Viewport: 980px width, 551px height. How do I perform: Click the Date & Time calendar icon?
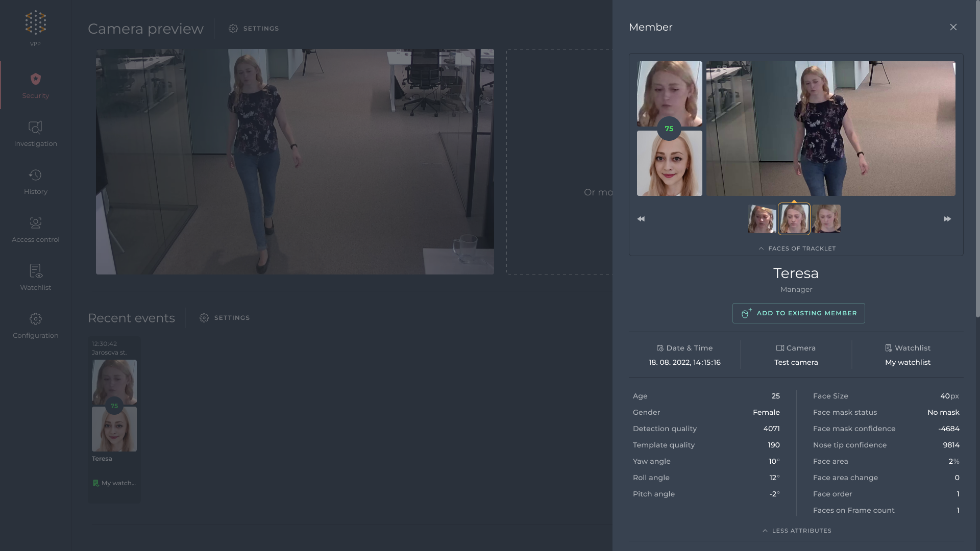[x=660, y=348]
